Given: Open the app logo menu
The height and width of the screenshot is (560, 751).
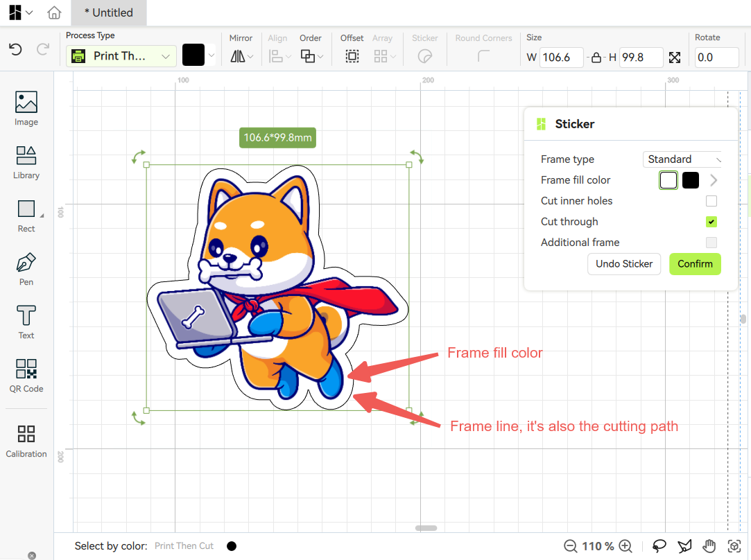Looking at the screenshot, I should coord(21,12).
